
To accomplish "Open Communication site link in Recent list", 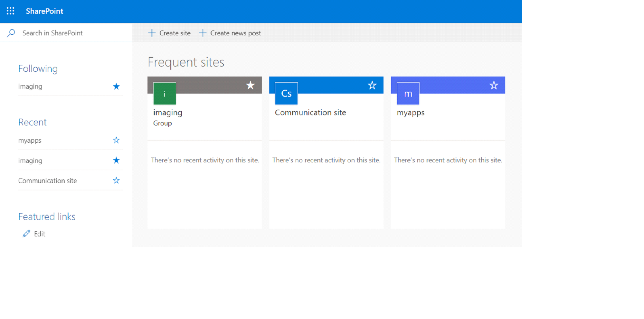I will (x=48, y=181).
